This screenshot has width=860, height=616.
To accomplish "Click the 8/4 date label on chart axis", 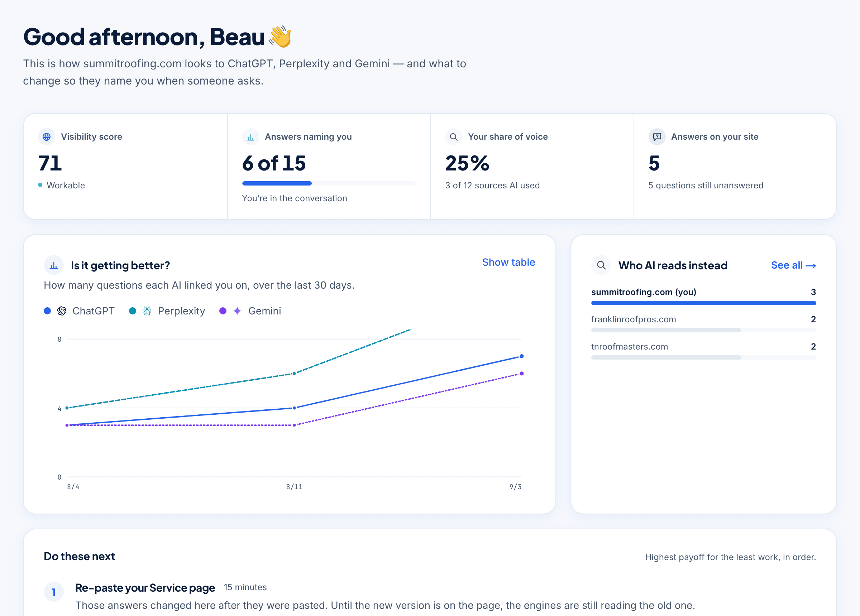I will tap(73, 487).
